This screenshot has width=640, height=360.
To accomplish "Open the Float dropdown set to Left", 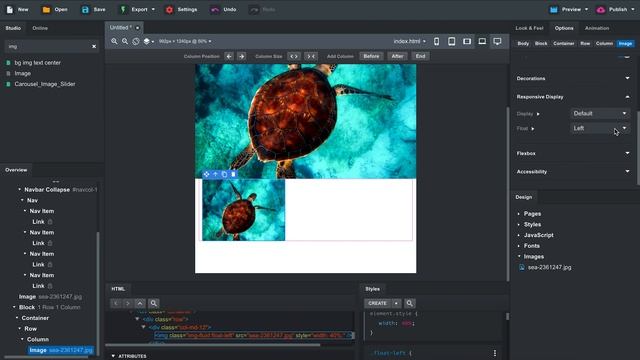I will tap(600, 128).
